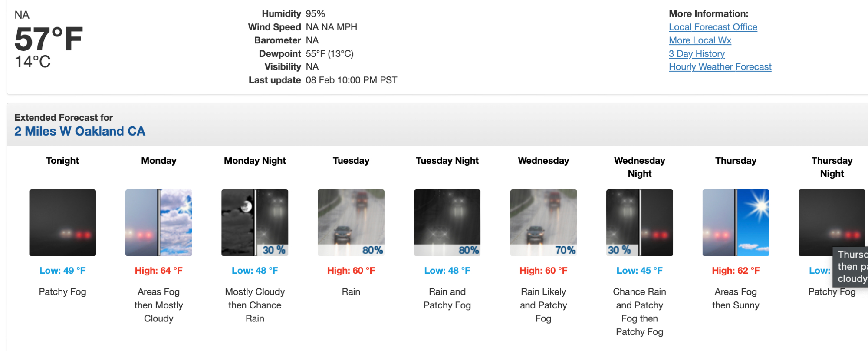This screenshot has width=868, height=351.
Task: Click Monday's areas fog then cloudy icon
Action: point(158,222)
